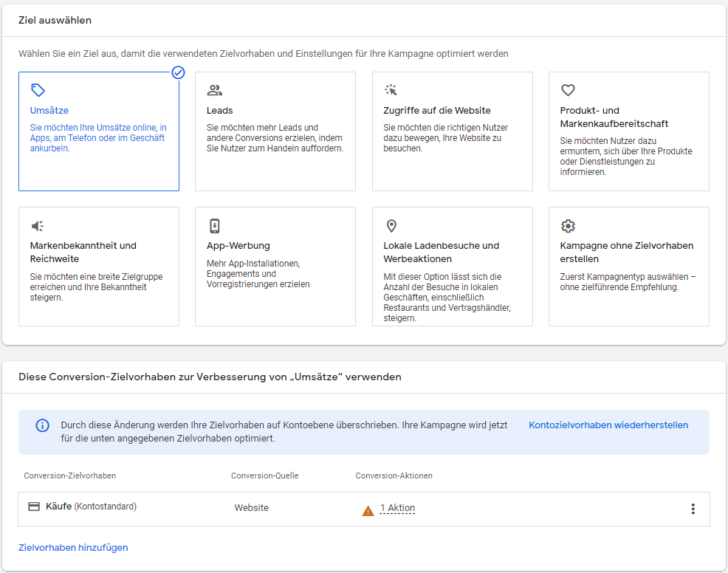Viewport: 728px width, 573px height.
Task: Open the three-dot menu in the Käufe row
Action: [x=693, y=508]
